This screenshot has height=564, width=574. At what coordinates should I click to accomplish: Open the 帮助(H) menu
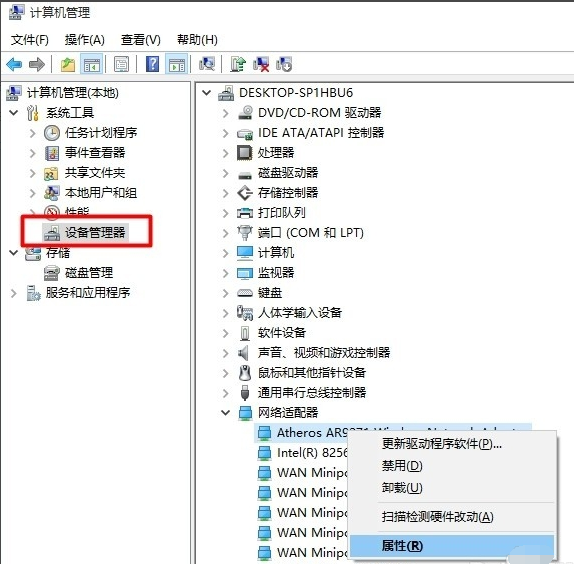click(197, 40)
